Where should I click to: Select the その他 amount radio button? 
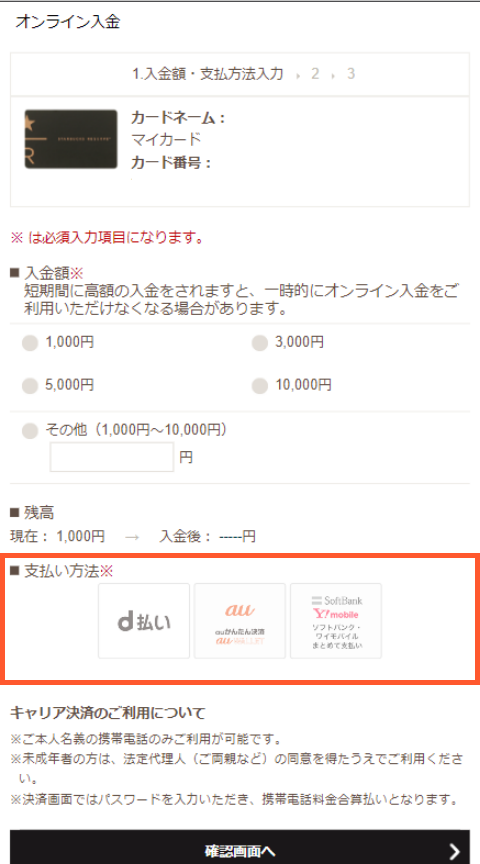[x=30, y=431]
